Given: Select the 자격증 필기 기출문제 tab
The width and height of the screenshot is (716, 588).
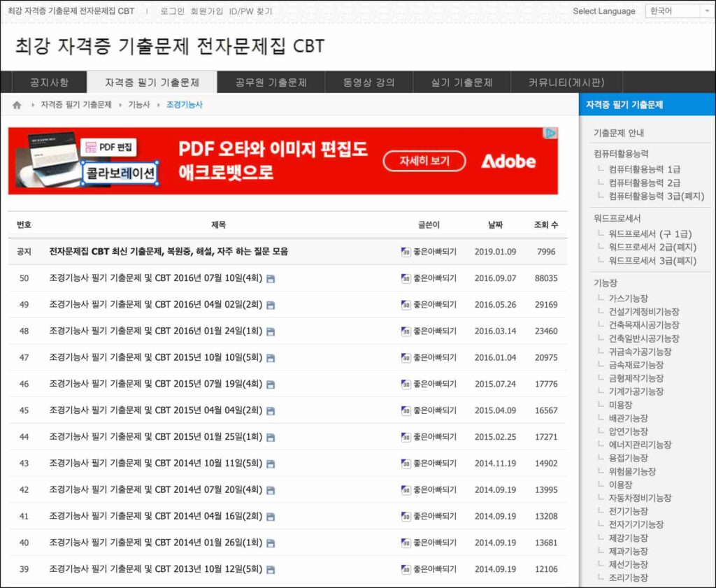Looking at the screenshot, I should pos(152,83).
